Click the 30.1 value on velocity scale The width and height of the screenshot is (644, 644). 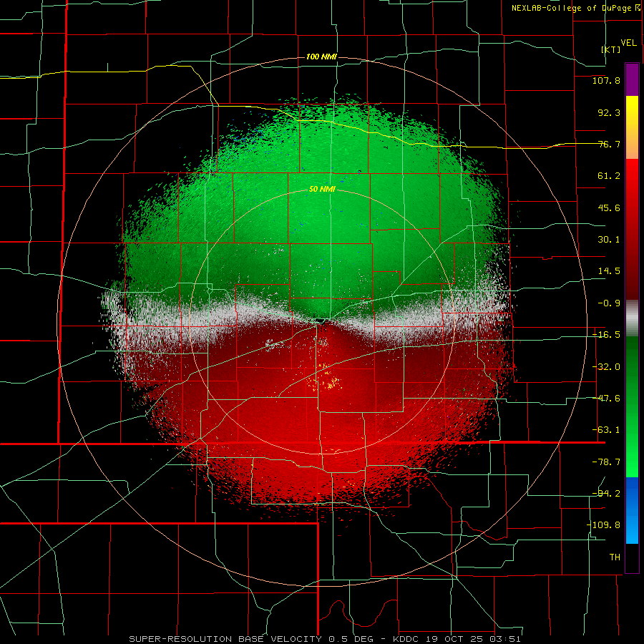click(609, 240)
